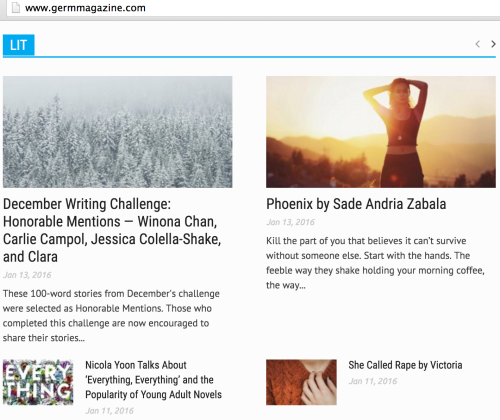Select the LIT section tab
500x420 pixels.
[19, 45]
